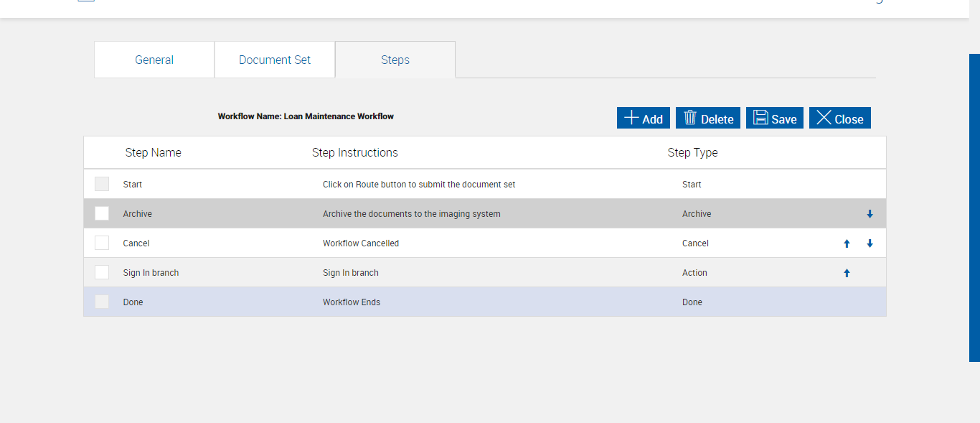Click the Step Type column header
The width and height of the screenshot is (980, 423).
click(x=692, y=152)
